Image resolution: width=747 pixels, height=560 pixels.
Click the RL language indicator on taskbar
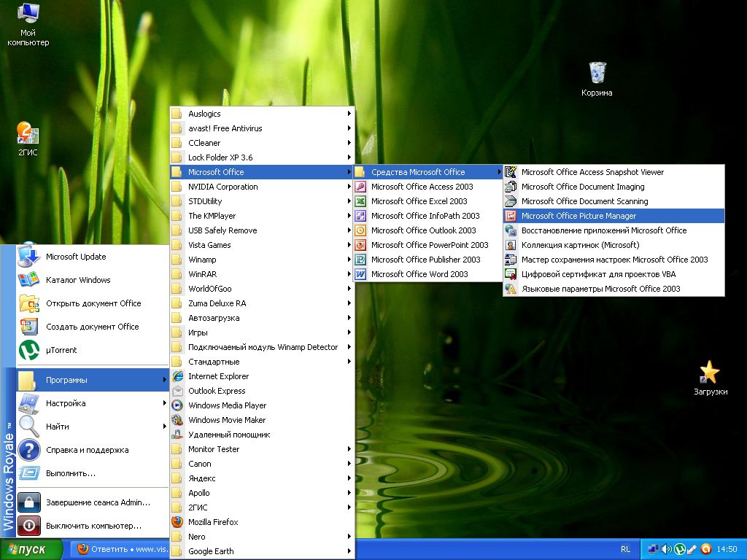pyautogui.click(x=626, y=549)
